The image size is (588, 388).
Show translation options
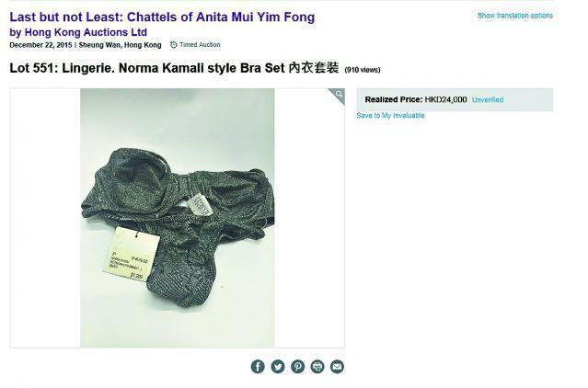tap(515, 16)
